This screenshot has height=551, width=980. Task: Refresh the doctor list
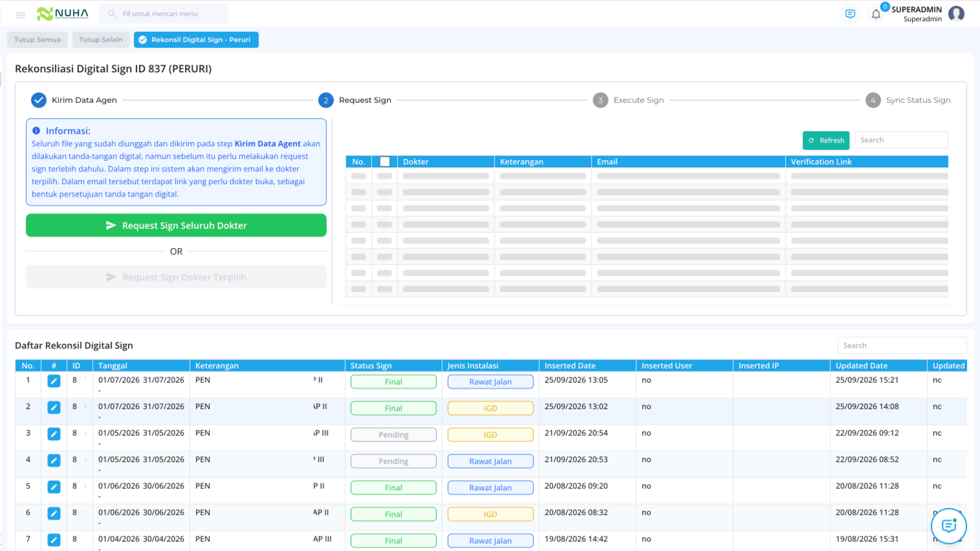click(826, 140)
